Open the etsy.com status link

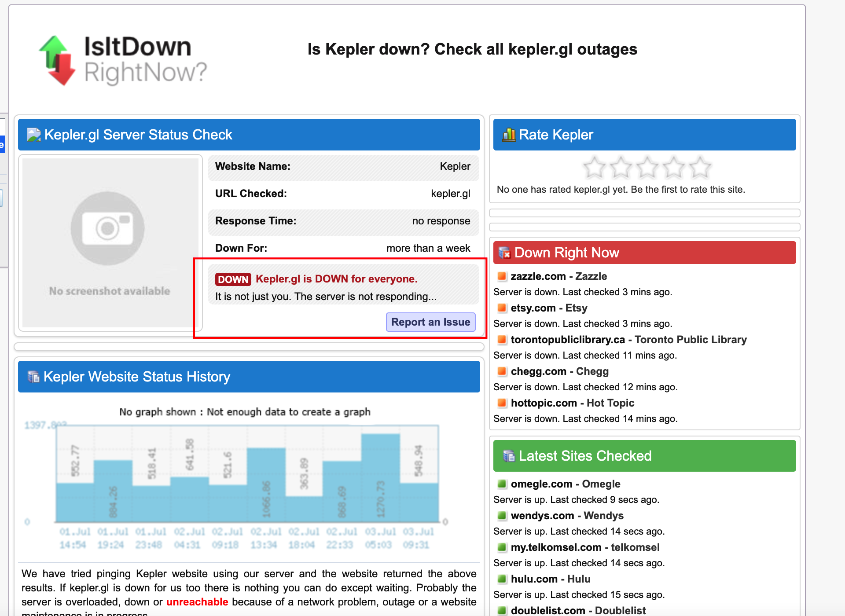coord(548,308)
